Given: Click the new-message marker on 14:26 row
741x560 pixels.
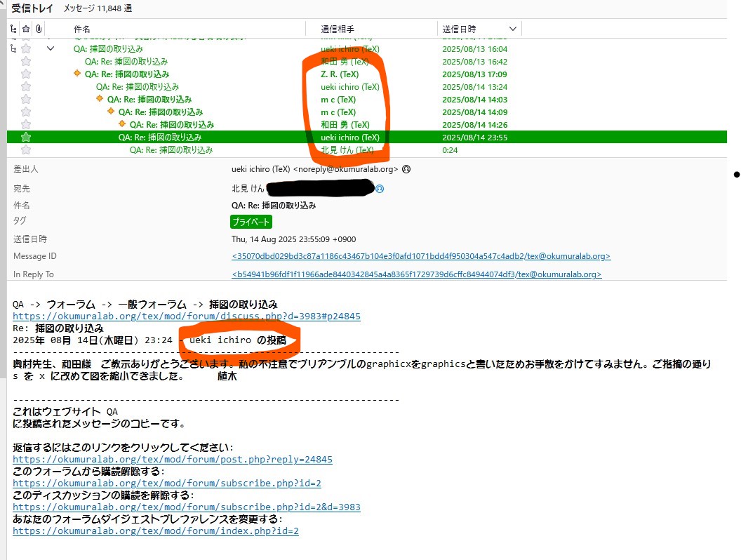Looking at the screenshot, I should pyautogui.click(x=122, y=124).
